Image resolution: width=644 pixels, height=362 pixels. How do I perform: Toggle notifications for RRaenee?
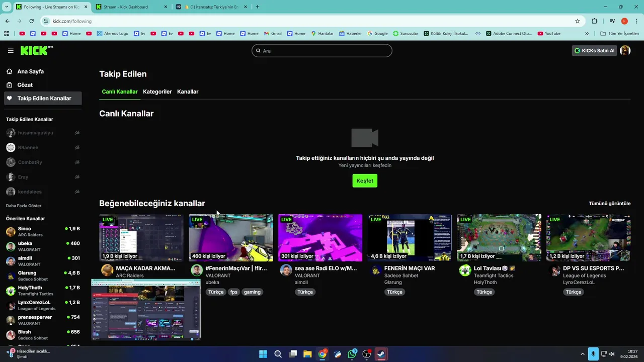pyautogui.click(x=77, y=147)
